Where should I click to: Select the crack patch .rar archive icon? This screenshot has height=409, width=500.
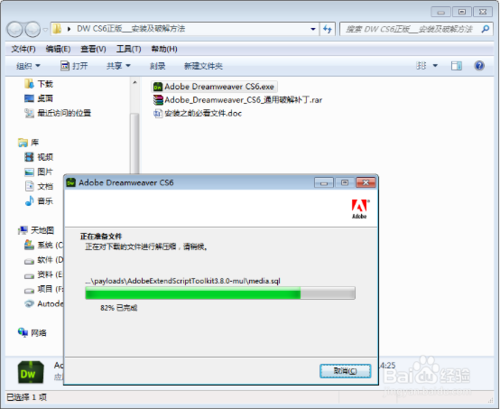coord(158,100)
